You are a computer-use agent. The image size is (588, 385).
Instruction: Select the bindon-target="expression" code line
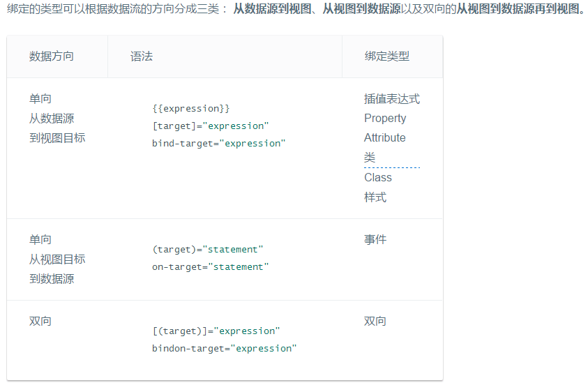point(225,348)
